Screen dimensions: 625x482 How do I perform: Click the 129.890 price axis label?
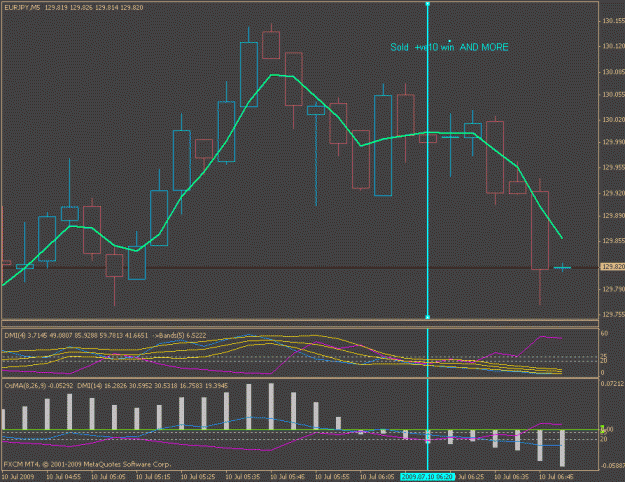614,216
